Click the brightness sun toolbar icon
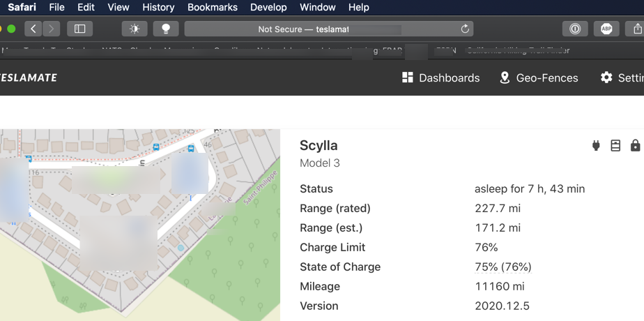This screenshot has width=644, height=321. pyautogui.click(x=135, y=29)
